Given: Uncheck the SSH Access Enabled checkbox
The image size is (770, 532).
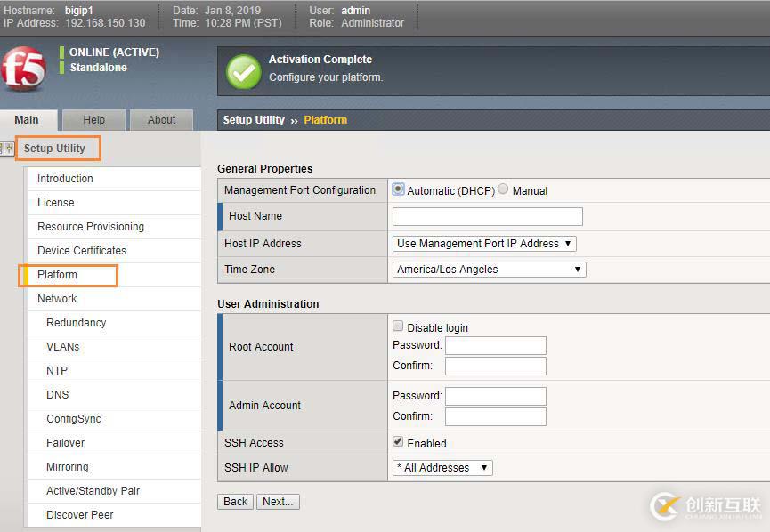Looking at the screenshot, I should click(398, 442).
